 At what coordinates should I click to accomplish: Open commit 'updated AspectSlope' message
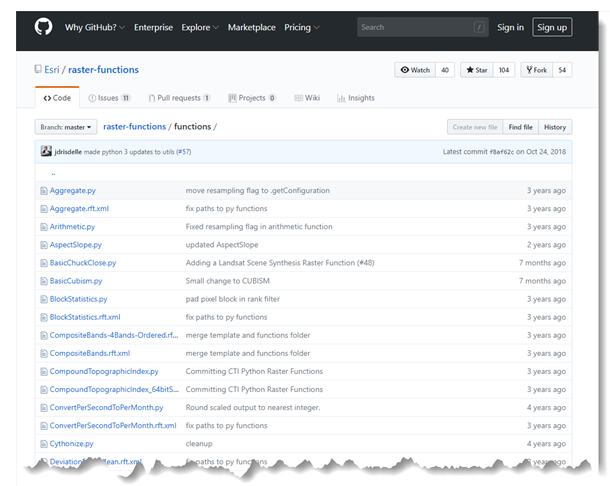click(222, 245)
